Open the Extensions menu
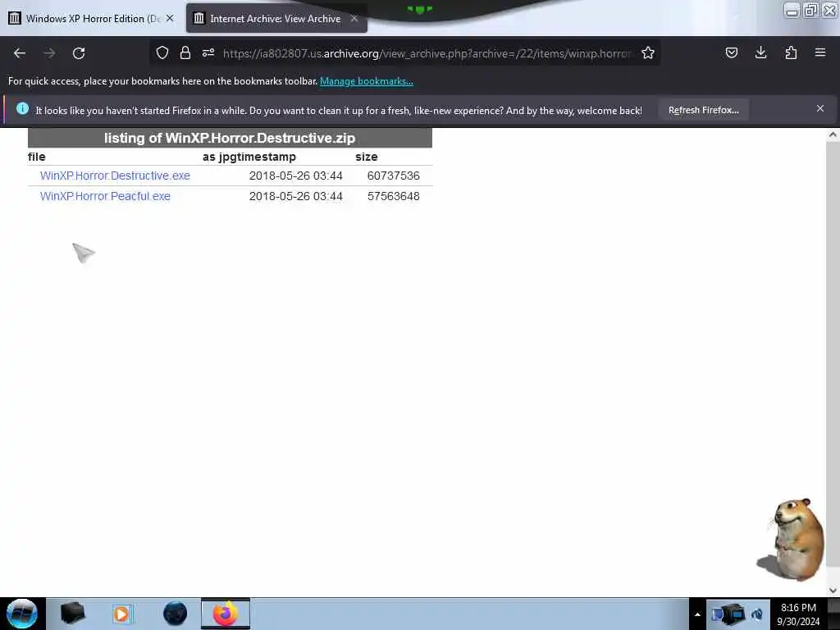Viewport: 840px width, 630px height. (x=791, y=52)
